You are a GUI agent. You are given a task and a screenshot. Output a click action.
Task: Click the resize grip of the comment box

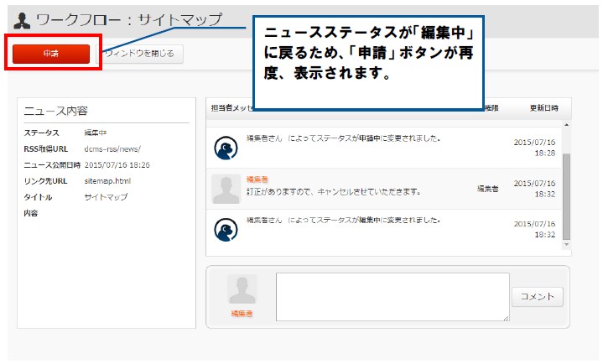tap(506, 318)
